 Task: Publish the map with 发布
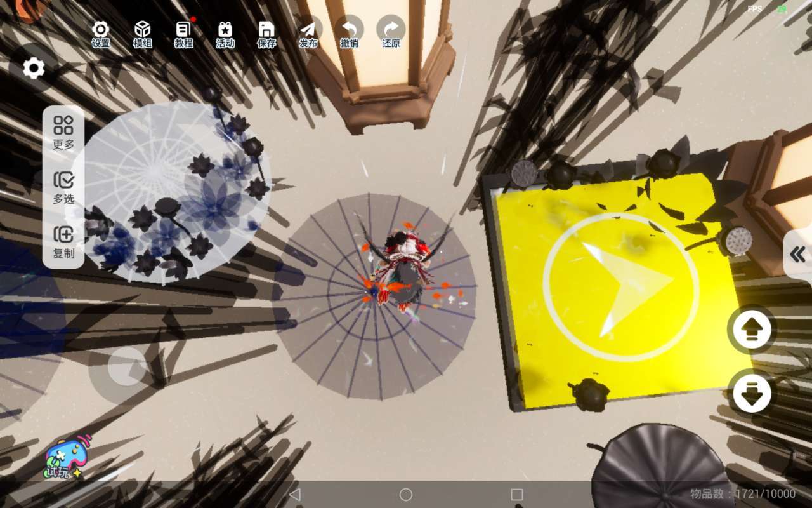pyautogui.click(x=308, y=34)
